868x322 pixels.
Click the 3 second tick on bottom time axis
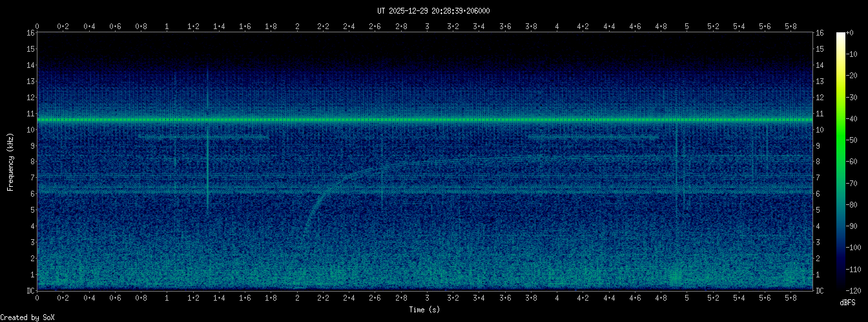pyautogui.click(x=427, y=299)
